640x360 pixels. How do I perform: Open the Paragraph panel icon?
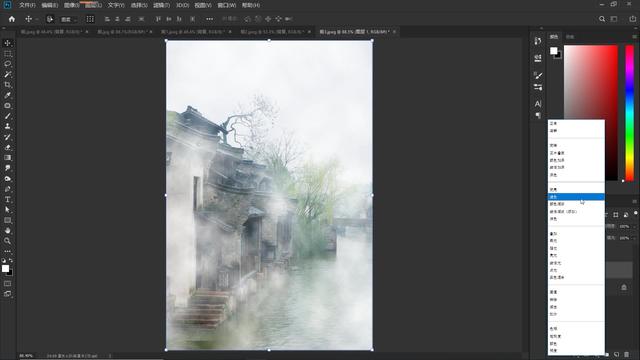(x=538, y=116)
